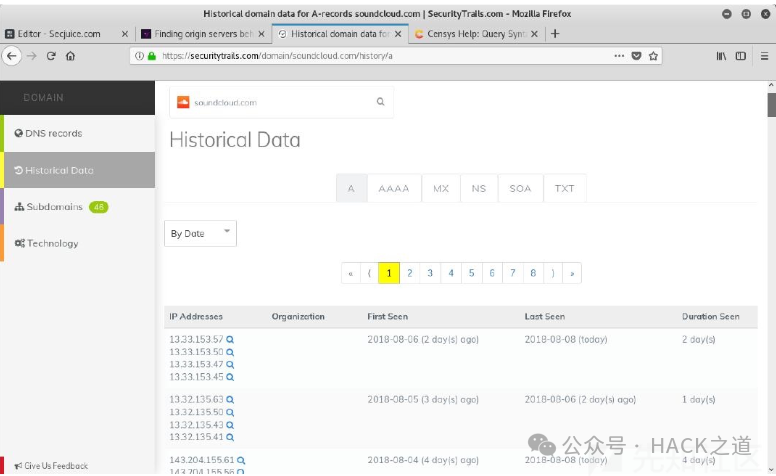This screenshot has height=476, width=776.
Task: Look up IP 13.33.153.57 via magnifier icon
Action: pos(230,339)
